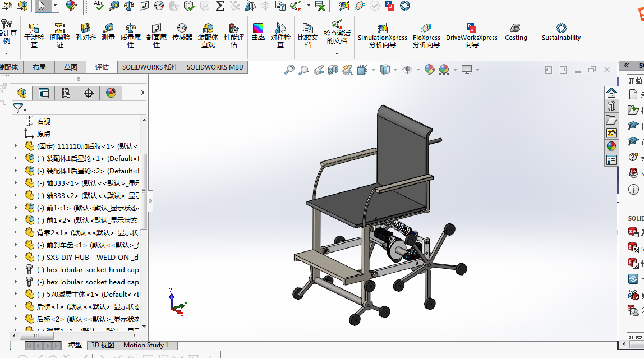Image resolution: width=644 pixels, height=358 pixels.
Task: Open Assembly Visualization (装配体直观)
Action: coord(208,35)
